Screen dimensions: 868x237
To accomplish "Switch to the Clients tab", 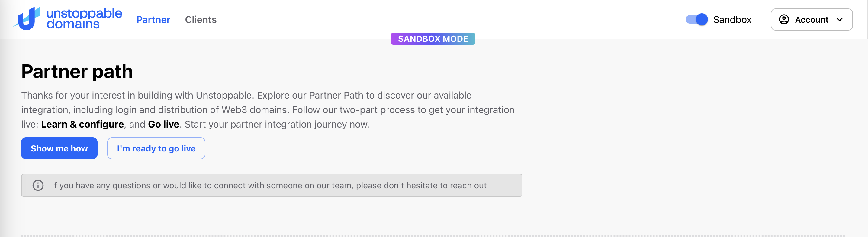I will pyautogui.click(x=201, y=20).
